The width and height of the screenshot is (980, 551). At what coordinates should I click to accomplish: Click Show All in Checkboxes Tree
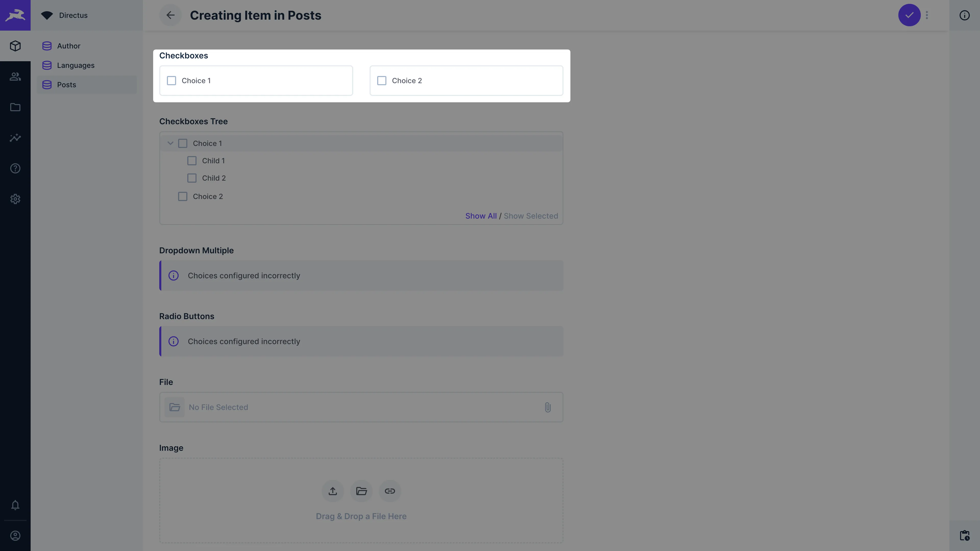point(481,216)
